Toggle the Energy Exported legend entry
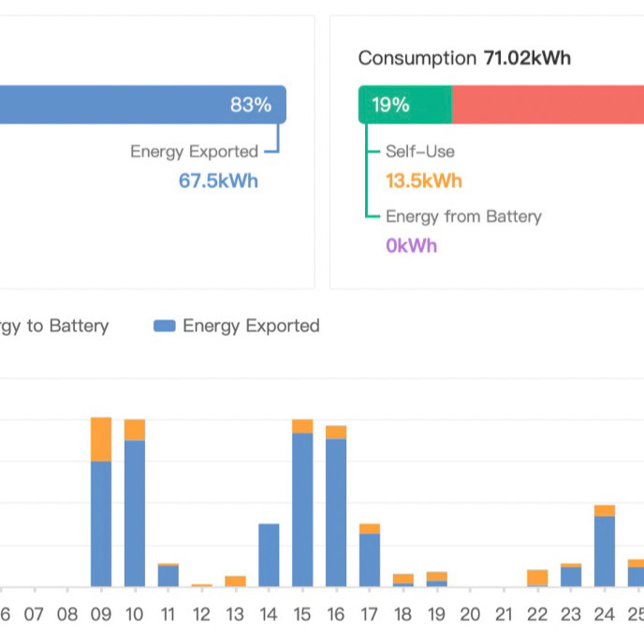 pos(237,326)
